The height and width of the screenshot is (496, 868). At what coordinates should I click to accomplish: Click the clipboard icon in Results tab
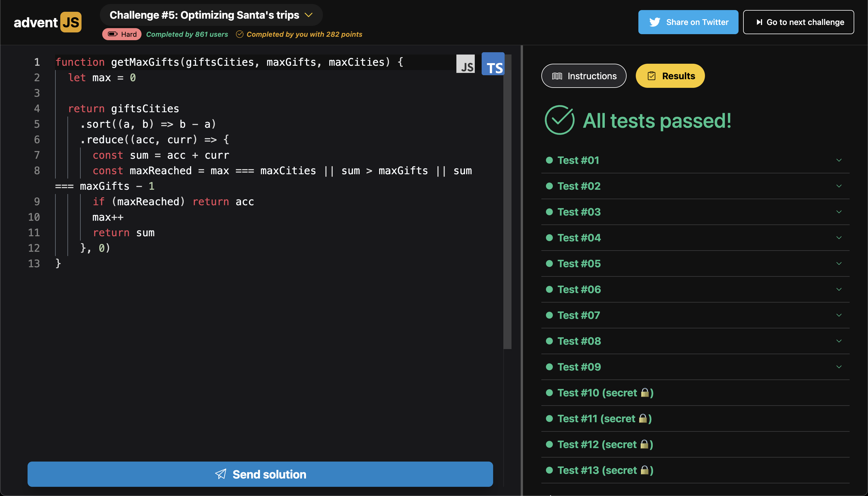(x=651, y=76)
